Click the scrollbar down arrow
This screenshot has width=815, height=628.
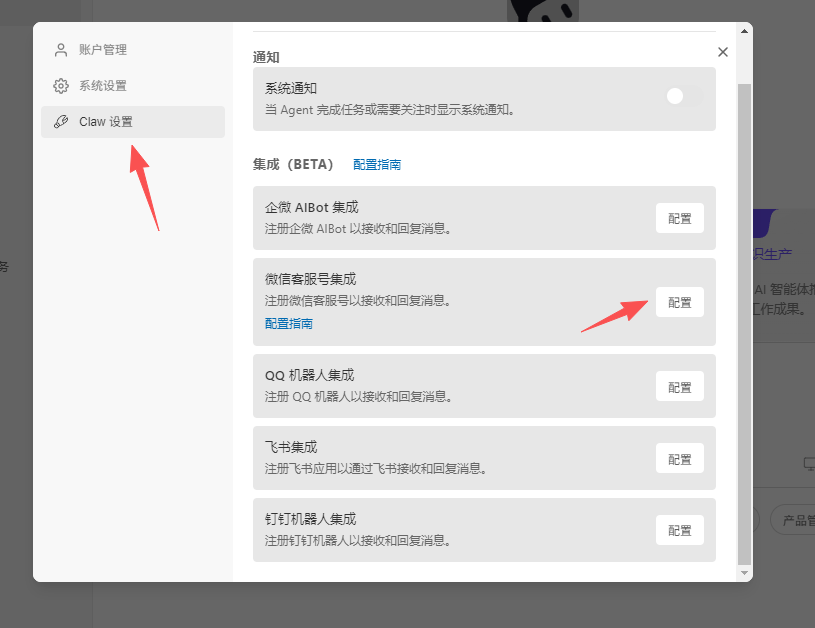743,573
